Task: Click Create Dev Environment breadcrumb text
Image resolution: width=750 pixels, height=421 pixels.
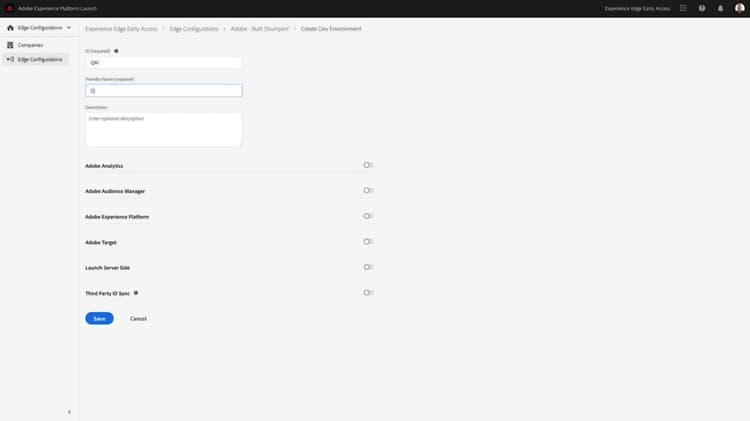Action: point(331,29)
